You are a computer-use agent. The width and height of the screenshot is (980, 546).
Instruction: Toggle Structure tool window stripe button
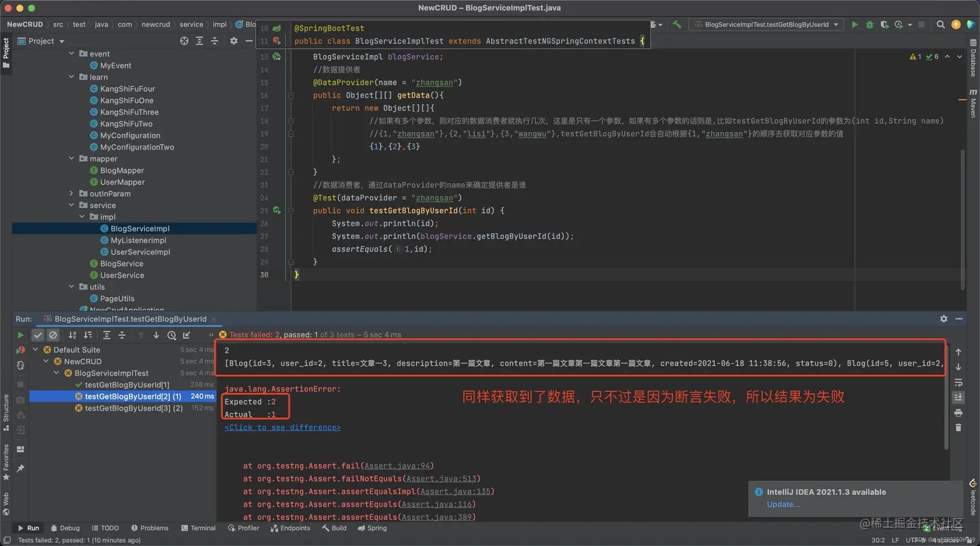(6, 412)
